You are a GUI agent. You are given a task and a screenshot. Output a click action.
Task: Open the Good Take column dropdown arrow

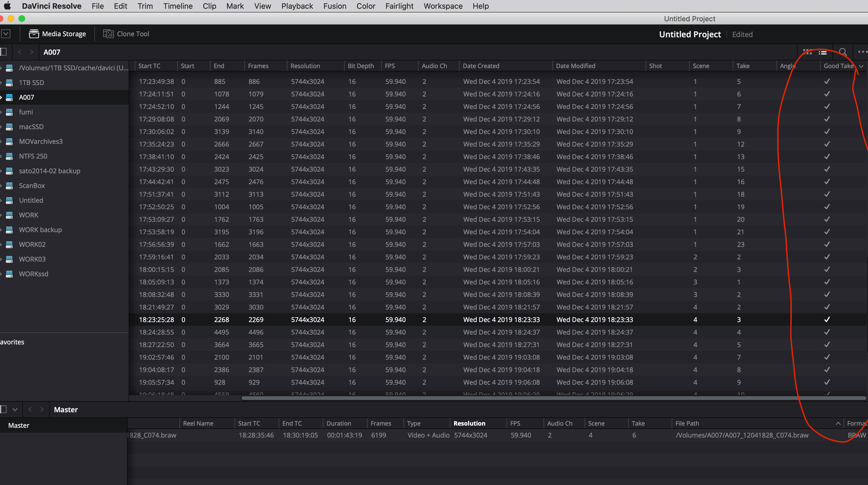[861, 66]
